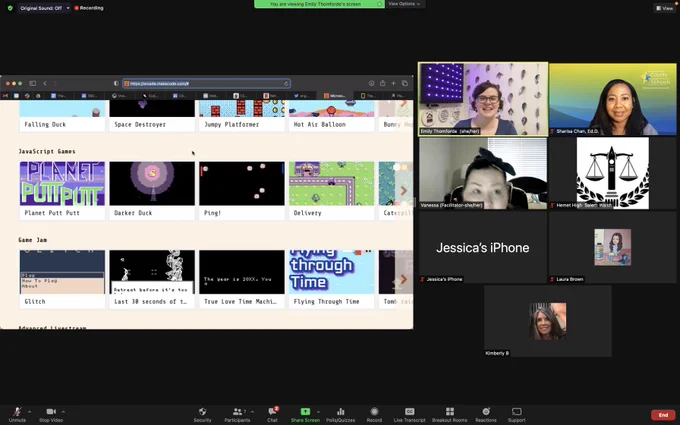Click the Safari new tab plus icon
This screenshot has width=680, height=425.
(393, 83)
